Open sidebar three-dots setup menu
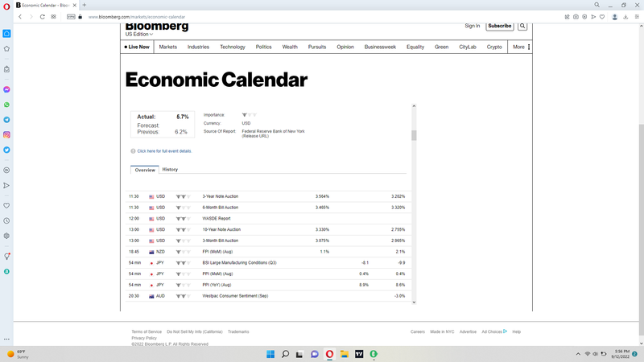Image resolution: width=644 pixels, height=362 pixels. (x=6, y=339)
